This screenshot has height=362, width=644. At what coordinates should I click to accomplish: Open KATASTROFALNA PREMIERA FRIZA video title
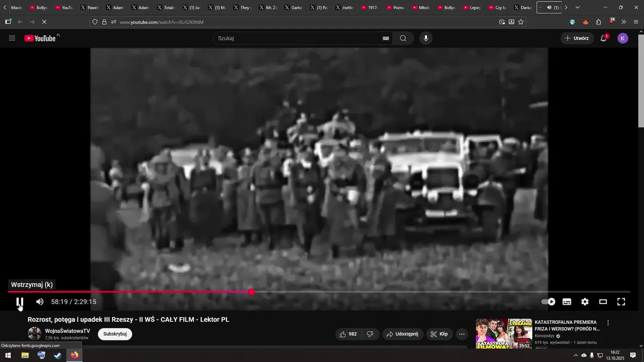568,325
